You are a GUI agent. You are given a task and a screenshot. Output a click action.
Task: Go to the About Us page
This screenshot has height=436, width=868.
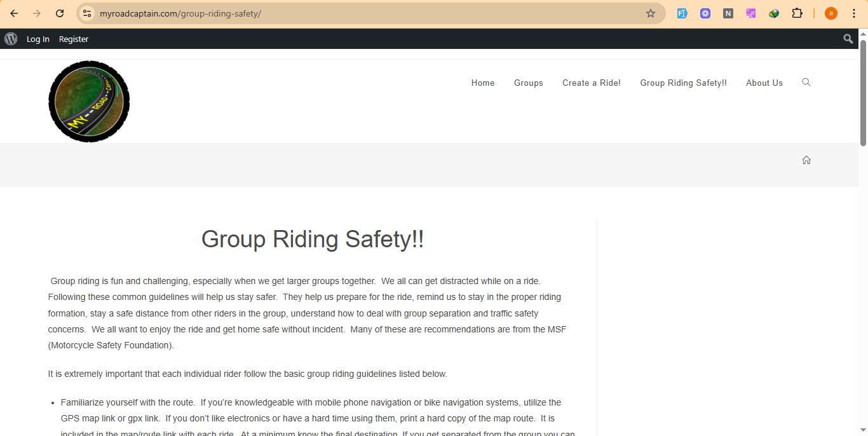[764, 83]
